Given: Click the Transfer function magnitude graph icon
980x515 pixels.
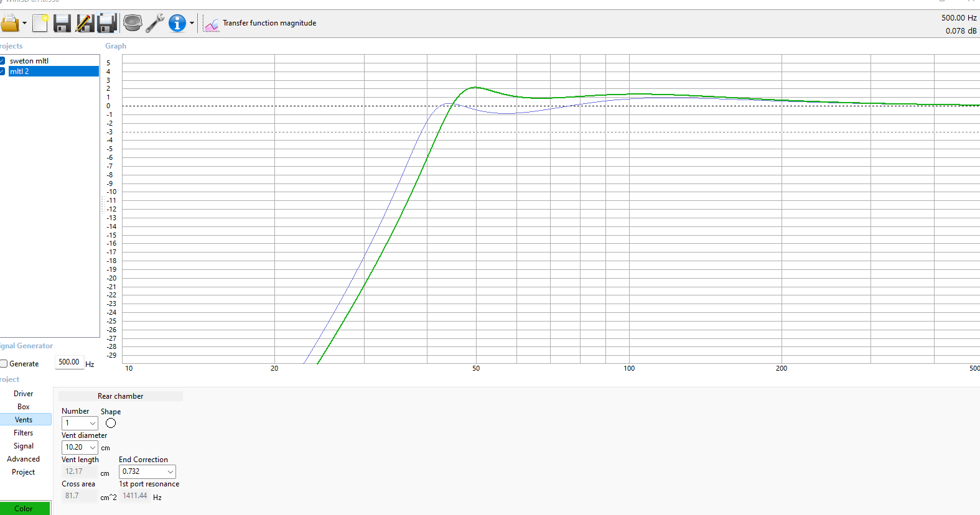Looking at the screenshot, I should tap(212, 24).
